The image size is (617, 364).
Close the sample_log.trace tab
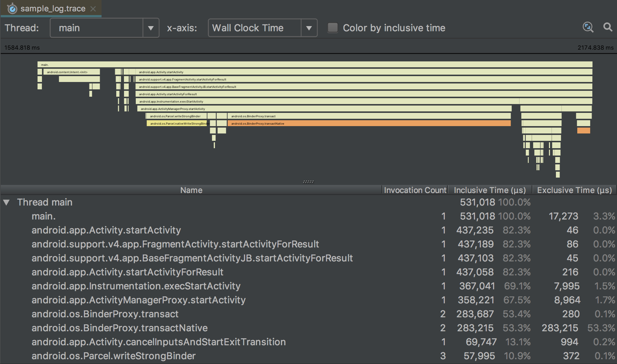[x=93, y=8]
